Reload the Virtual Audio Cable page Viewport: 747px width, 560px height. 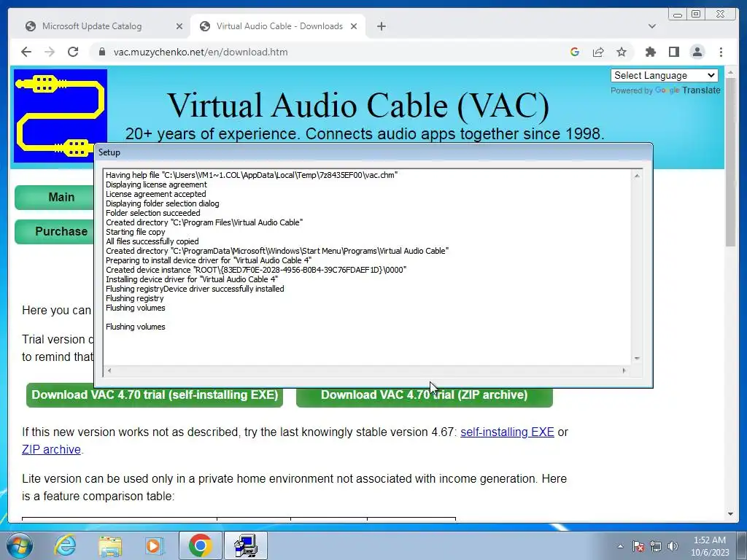coord(73,52)
